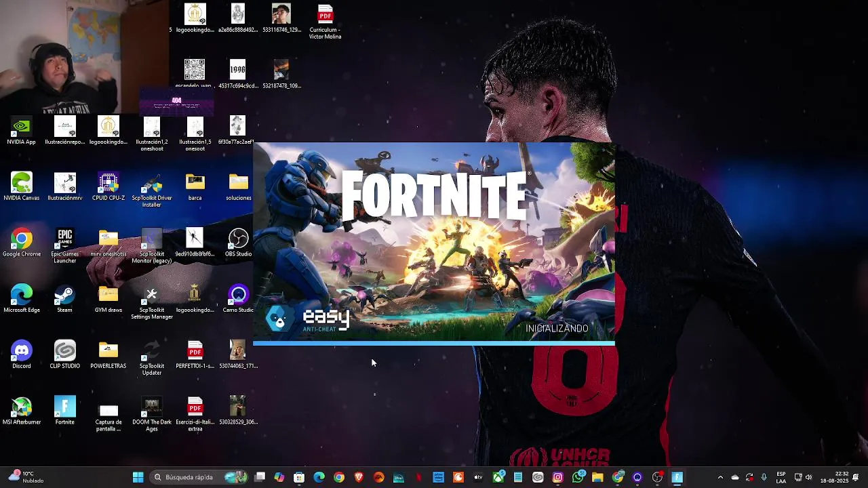Viewport: 868px width, 488px height.
Task: Launch OBS Studio from the desktop
Action: (238, 243)
